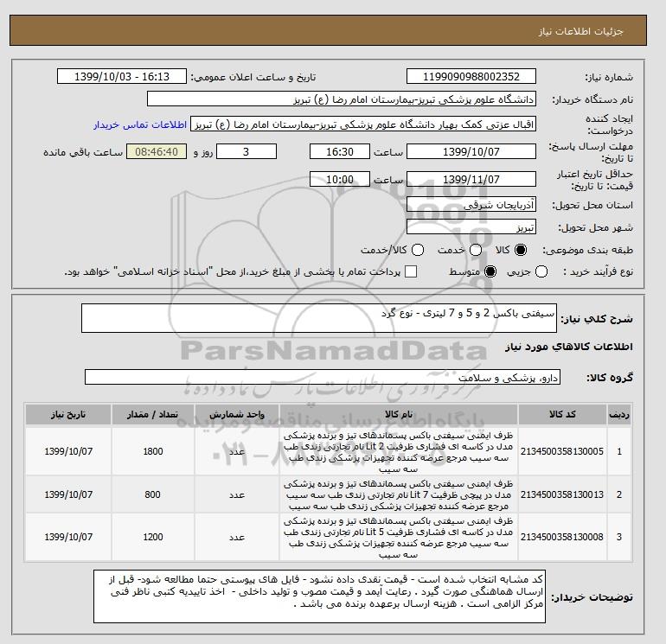Click the public announcement date field
The width and height of the screenshot is (666, 644).
tap(121, 77)
